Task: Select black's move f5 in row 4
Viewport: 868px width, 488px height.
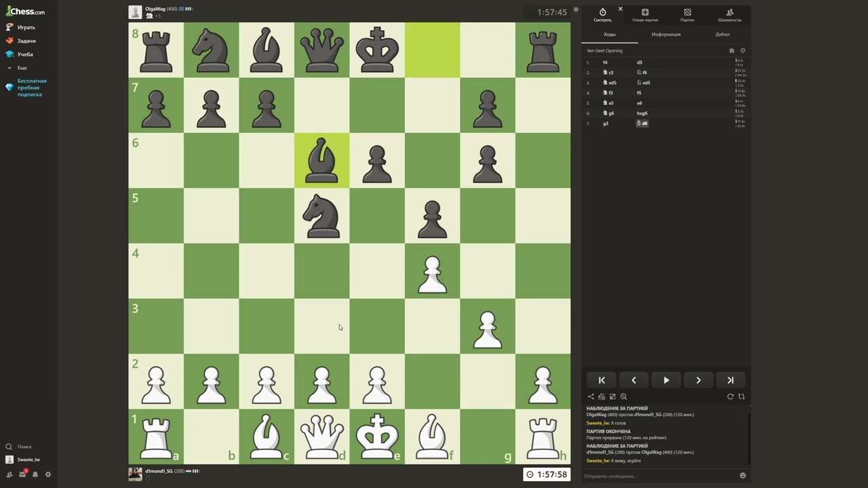Action: click(x=639, y=93)
